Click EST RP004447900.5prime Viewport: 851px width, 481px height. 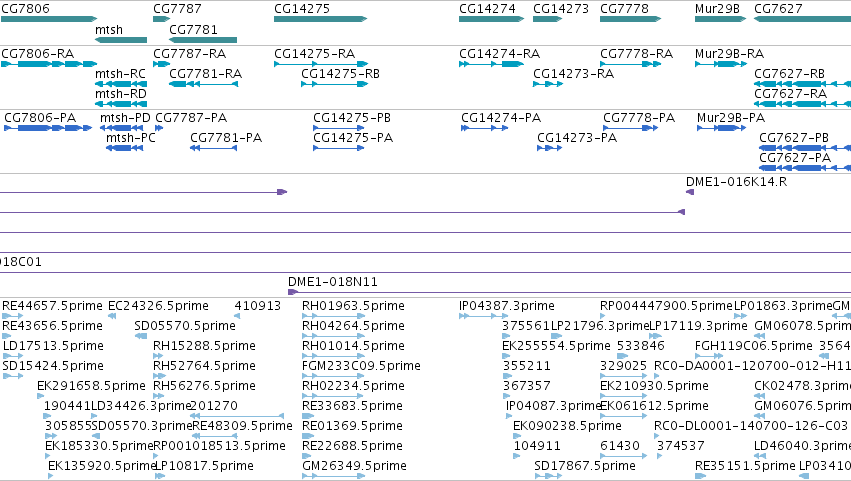pos(666,306)
